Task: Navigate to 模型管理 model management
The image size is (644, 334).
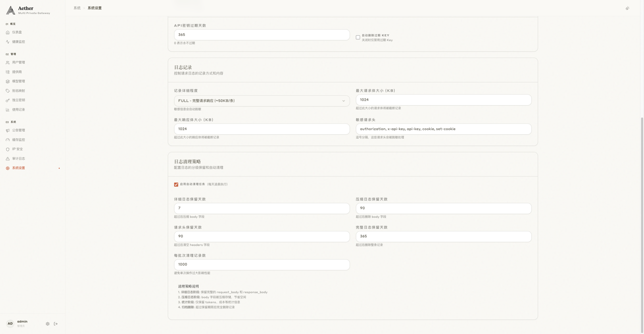Action: [x=18, y=81]
